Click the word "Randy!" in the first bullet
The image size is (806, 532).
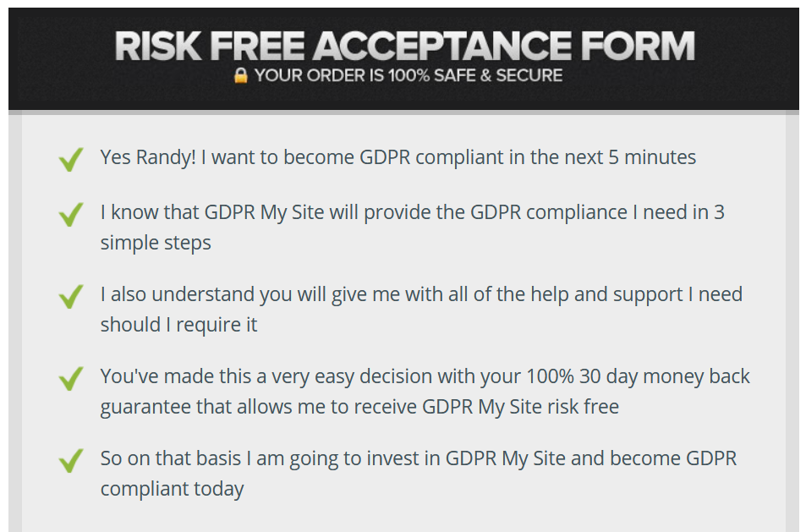click(x=166, y=158)
